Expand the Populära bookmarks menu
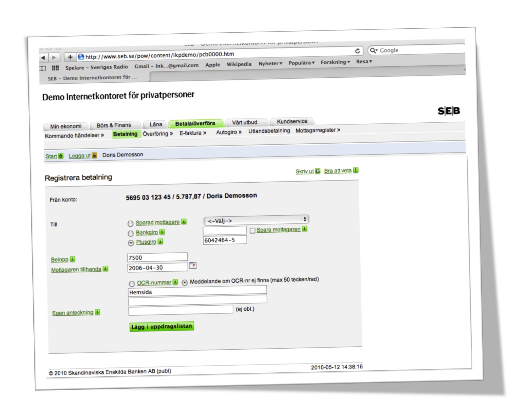 (301, 63)
